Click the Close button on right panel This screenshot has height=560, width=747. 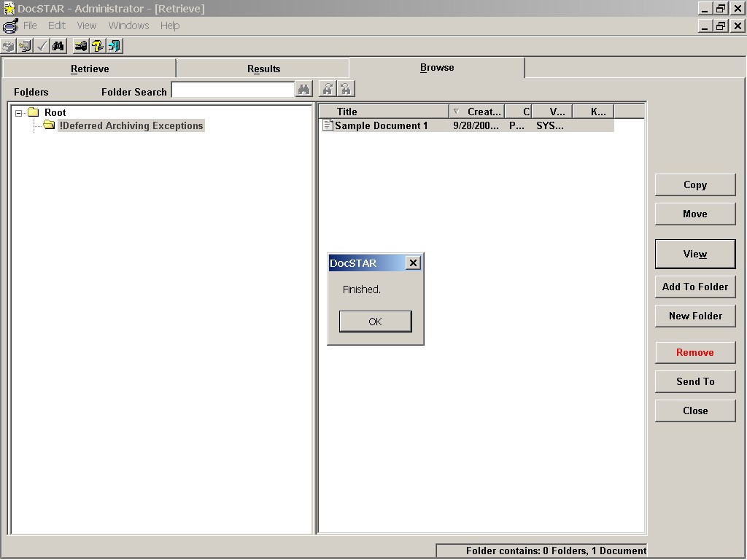(x=695, y=411)
